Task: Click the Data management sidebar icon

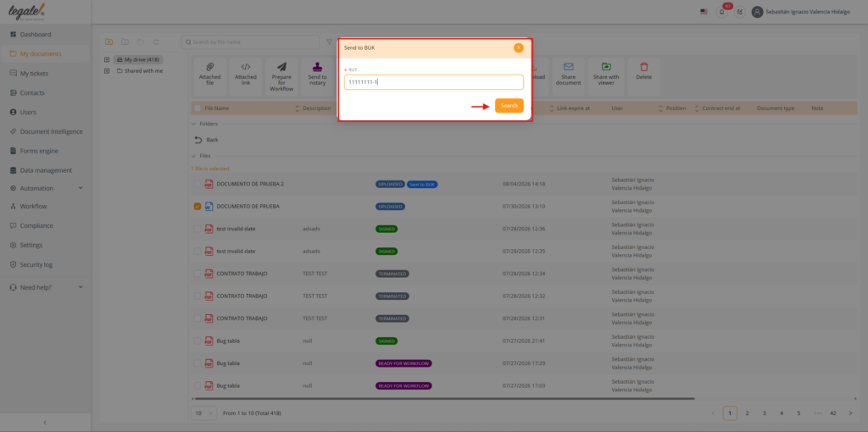Action: click(14, 170)
